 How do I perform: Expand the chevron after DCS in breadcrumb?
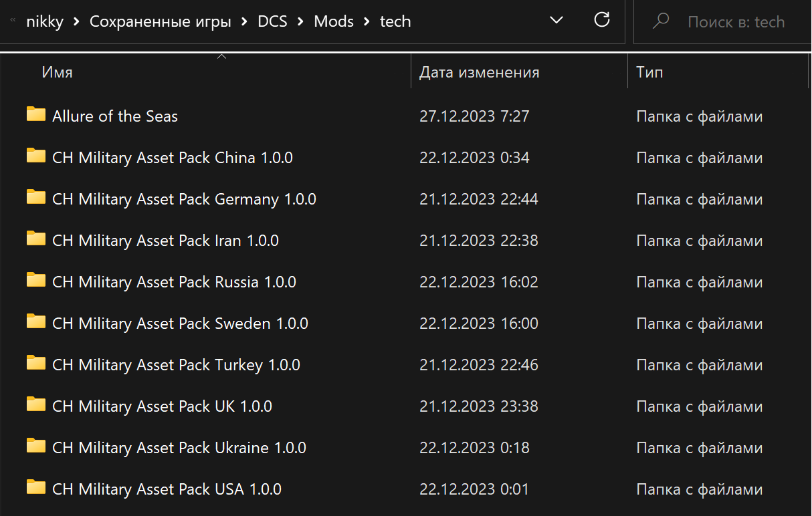(301, 22)
